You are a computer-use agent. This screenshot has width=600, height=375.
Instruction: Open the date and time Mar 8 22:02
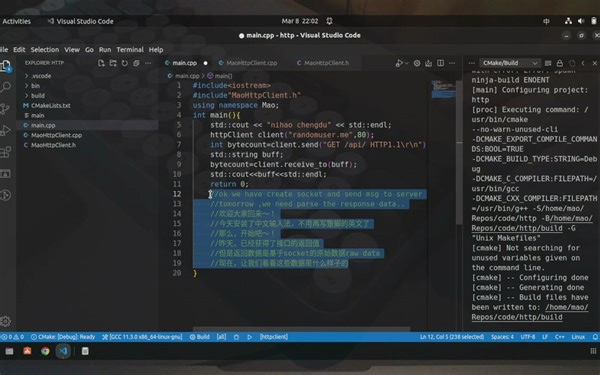300,21
